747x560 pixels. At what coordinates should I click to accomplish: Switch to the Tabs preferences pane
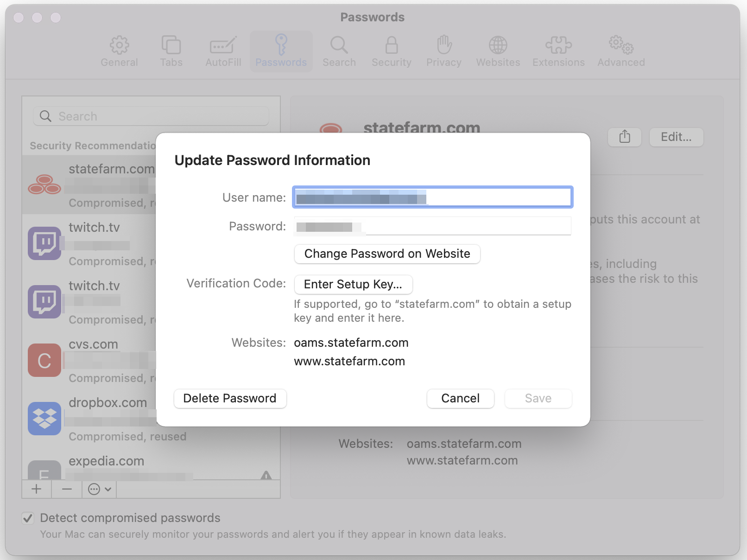[171, 51]
